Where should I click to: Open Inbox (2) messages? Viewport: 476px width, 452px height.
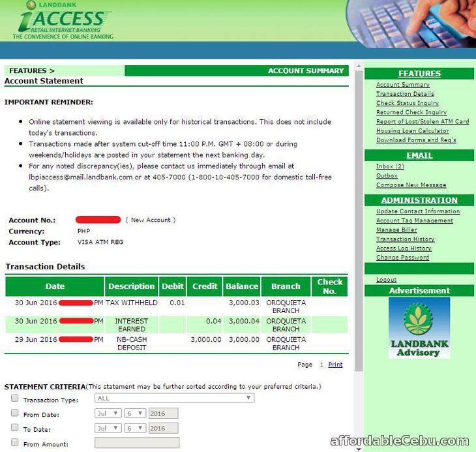(390, 166)
